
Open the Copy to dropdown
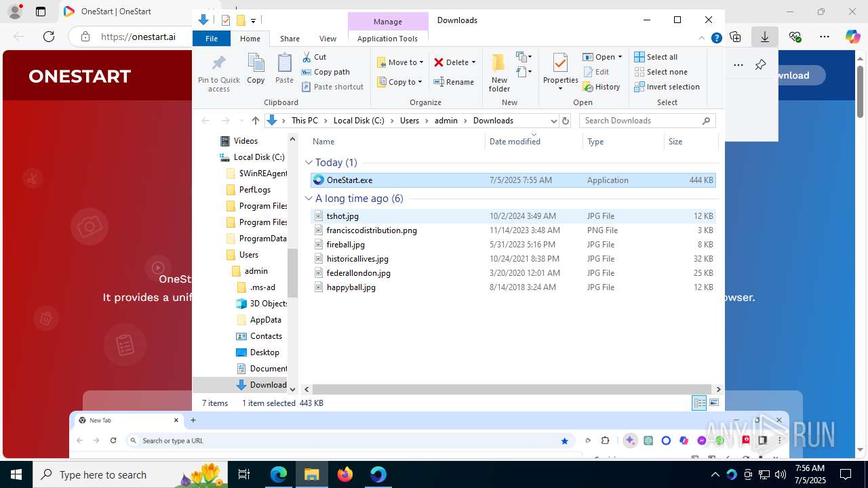point(400,82)
